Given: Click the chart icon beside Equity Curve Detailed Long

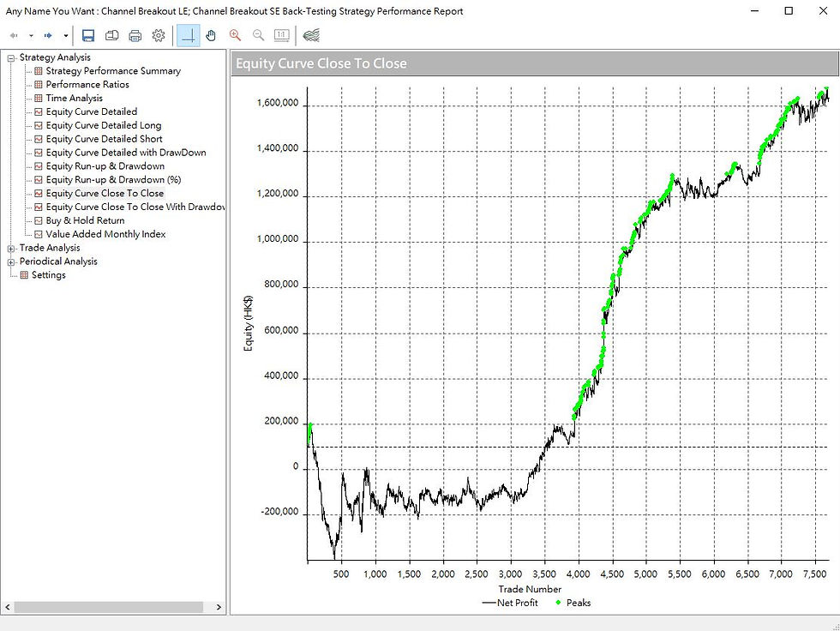Looking at the screenshot, I should (38, 125).
